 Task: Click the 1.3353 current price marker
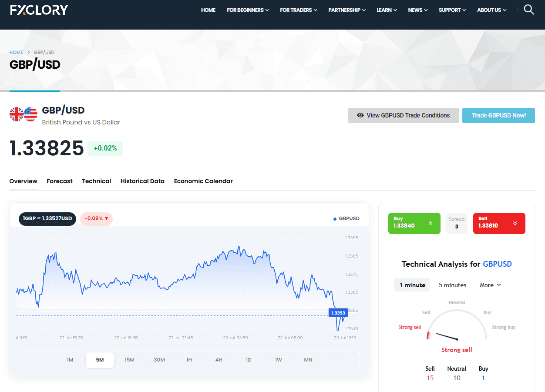click(338, 313)
